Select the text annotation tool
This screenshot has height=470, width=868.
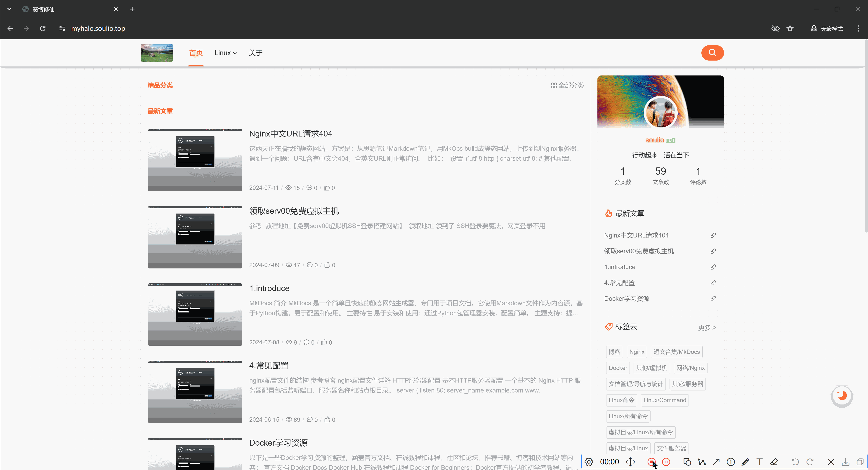point(759,462)
